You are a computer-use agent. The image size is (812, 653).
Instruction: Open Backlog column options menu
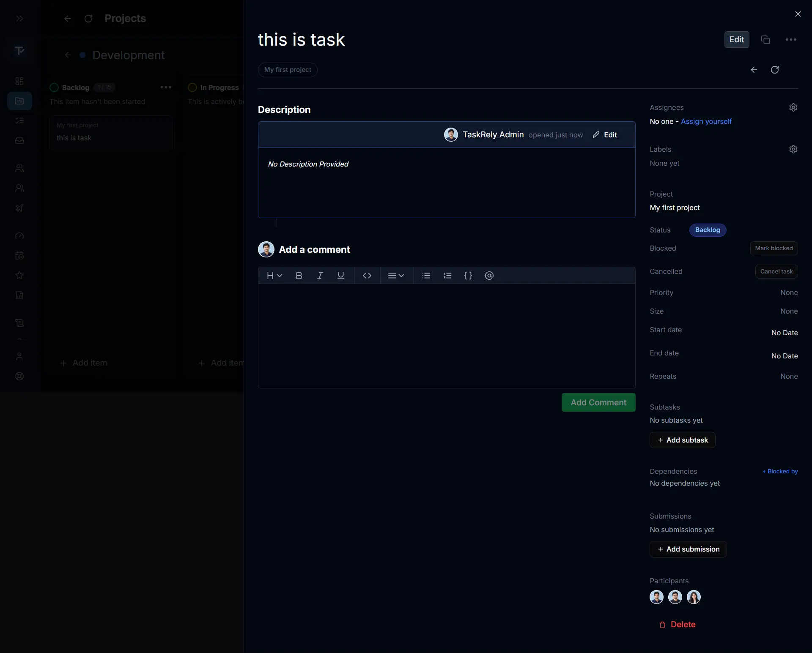(166, 87)
